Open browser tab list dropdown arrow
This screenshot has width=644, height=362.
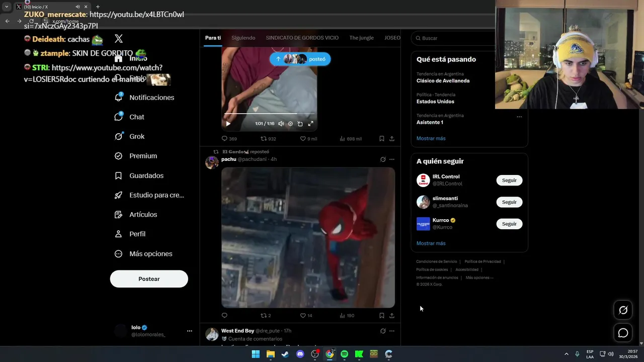point(7,7)
